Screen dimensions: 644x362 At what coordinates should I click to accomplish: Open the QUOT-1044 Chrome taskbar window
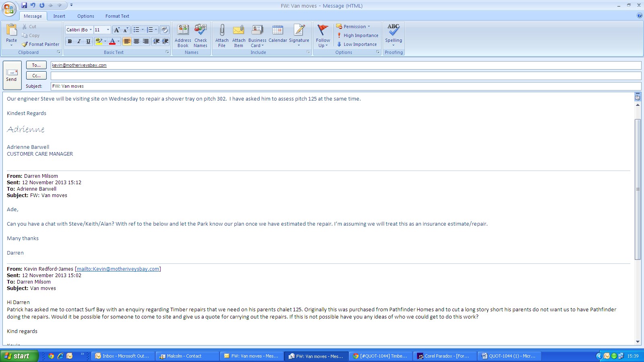pos(380,356)
